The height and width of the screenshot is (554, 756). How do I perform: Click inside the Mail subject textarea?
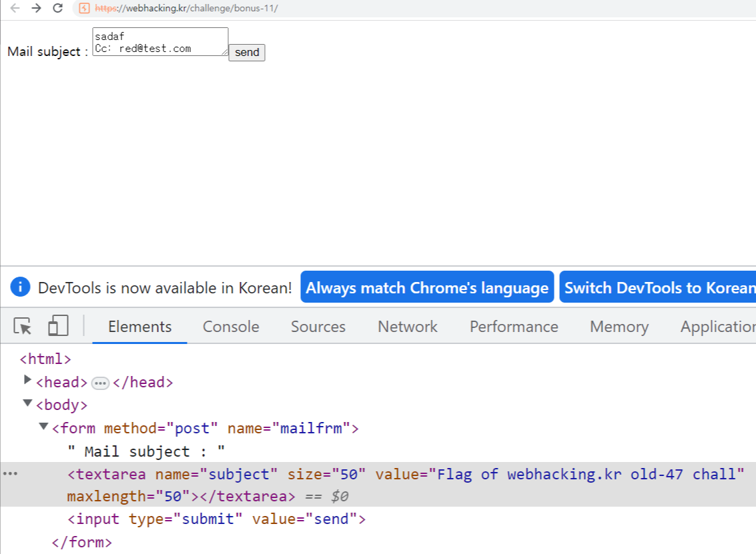[x=160, y=41]
